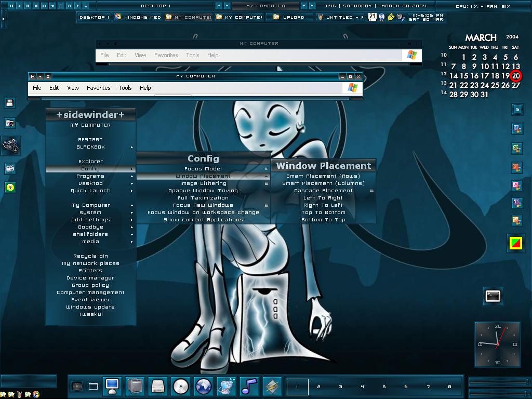Open the 'S' icon on the right bar
532x400 pixels.
[517, 109]
